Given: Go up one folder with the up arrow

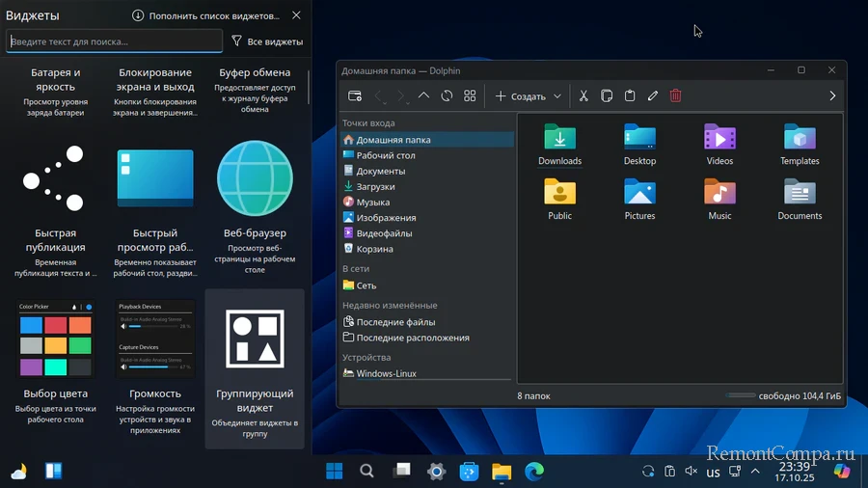Looking at the screenshot, I should point(423,95).
